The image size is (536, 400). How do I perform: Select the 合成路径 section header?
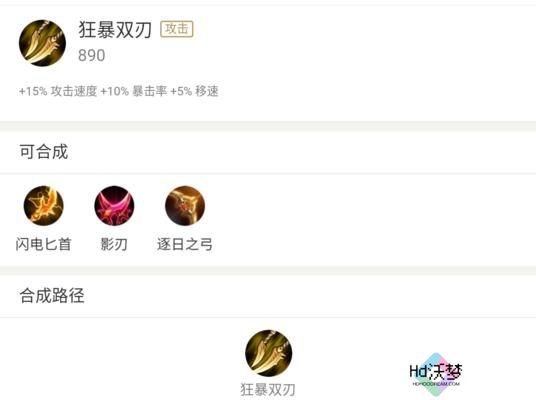tap(52, 295)
